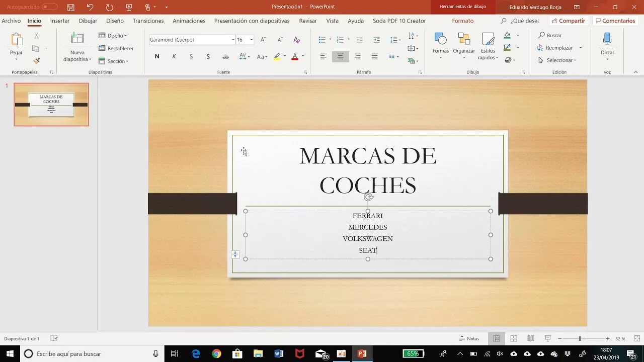Undo the last action
Screen dimensions: 644x362
click(90, 7)
